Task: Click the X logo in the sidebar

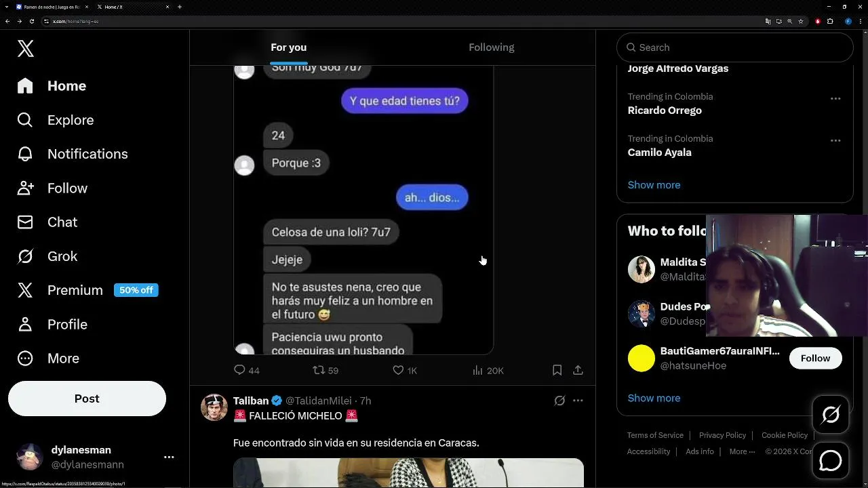Action: [26, 48]
